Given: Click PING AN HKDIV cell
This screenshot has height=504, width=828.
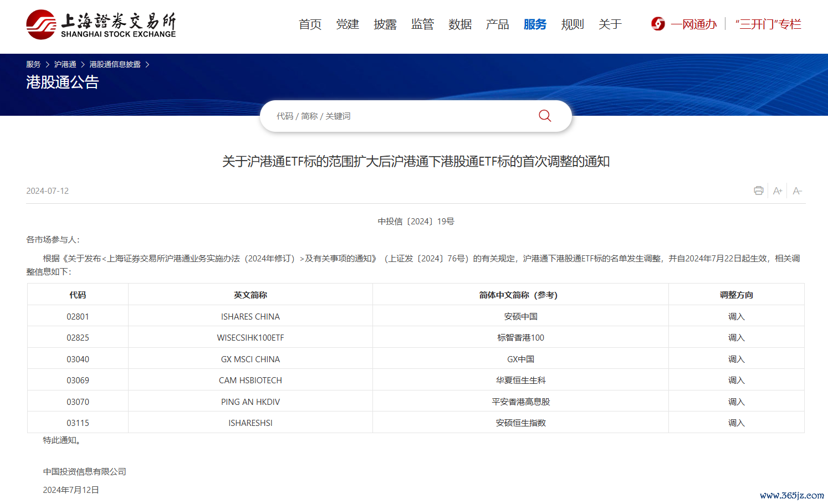Looking at the screenshot, I should [x=251, y=402].
